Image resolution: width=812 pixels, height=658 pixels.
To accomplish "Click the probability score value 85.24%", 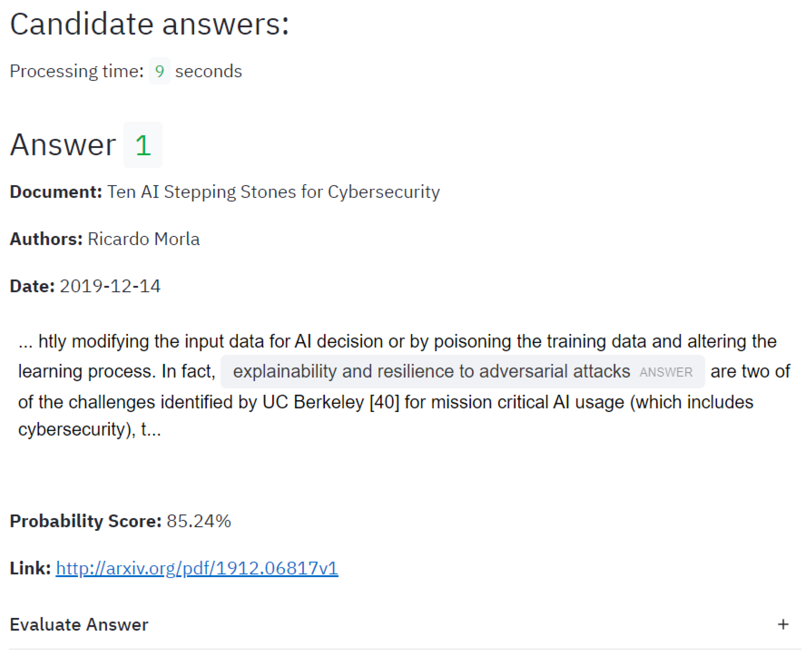I will click(199, 521).
